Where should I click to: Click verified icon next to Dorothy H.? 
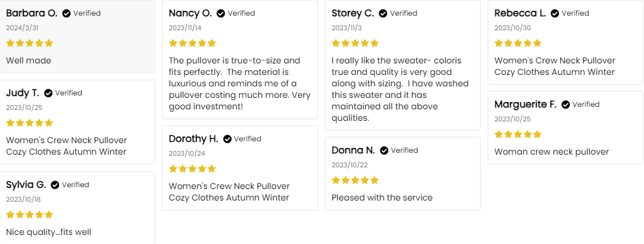[x=227, y=139]
